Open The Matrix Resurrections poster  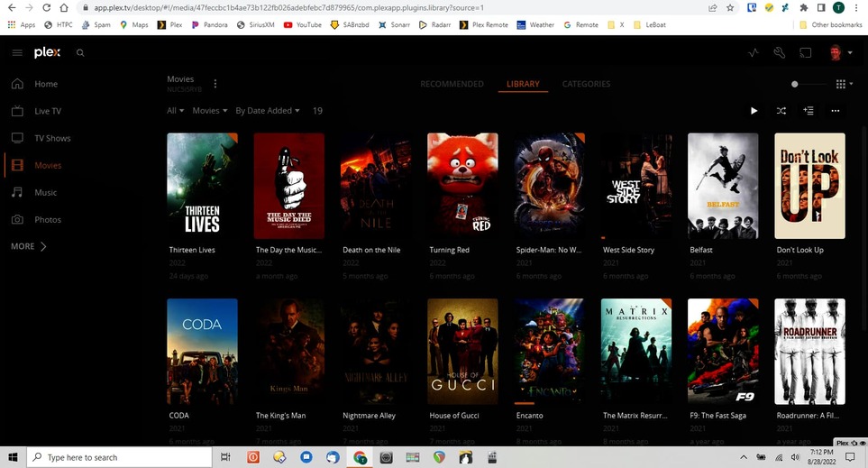636,351
